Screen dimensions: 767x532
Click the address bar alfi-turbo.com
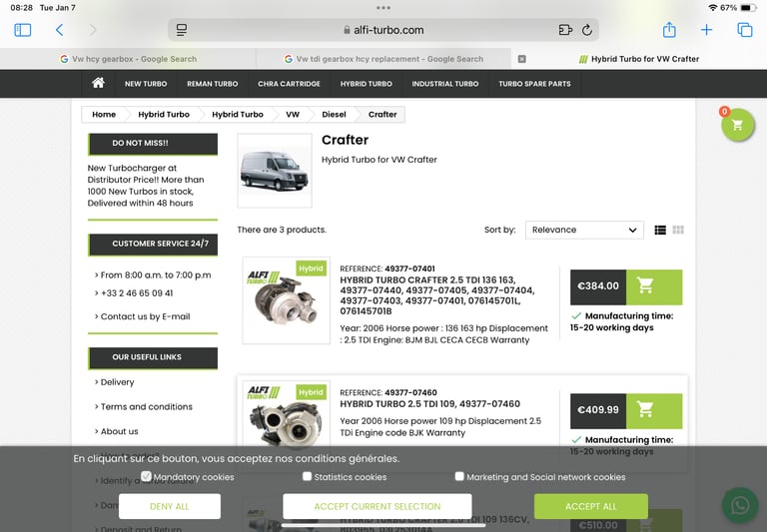383,30
